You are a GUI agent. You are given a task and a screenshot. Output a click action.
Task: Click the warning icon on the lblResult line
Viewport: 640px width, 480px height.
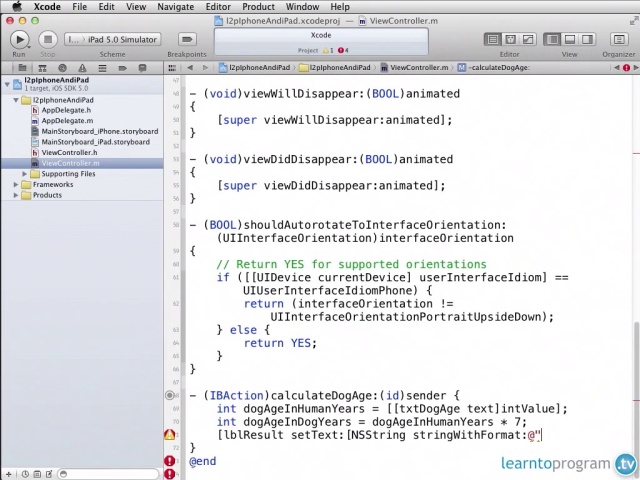pos(170,435)
